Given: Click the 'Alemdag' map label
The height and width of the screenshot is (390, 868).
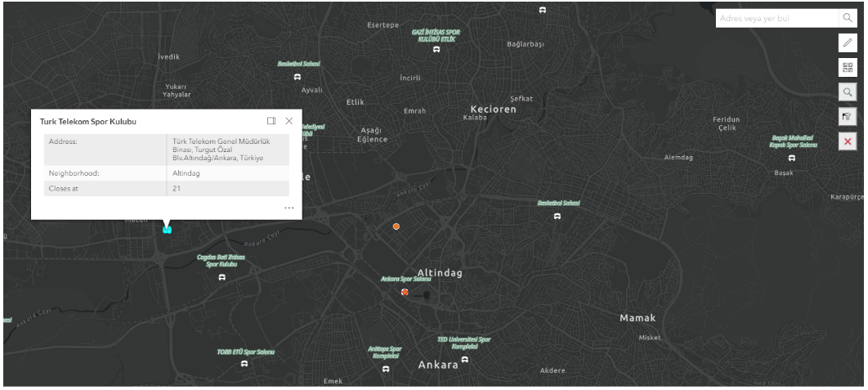Looking at the screenshot, I should point(678,157).
